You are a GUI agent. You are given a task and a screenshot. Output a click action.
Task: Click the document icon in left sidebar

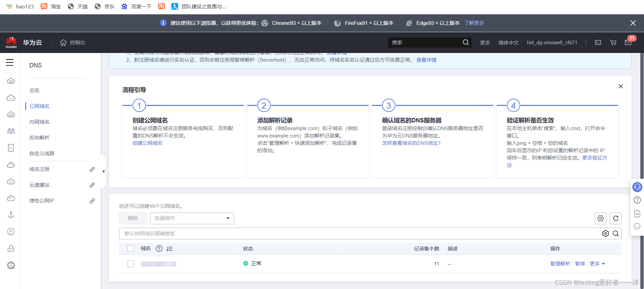[x=11, y=148]
